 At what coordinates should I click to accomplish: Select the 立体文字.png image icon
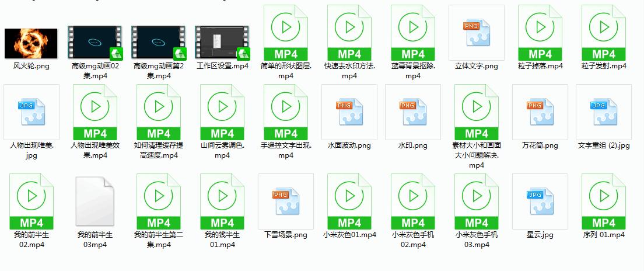point(477,33)
